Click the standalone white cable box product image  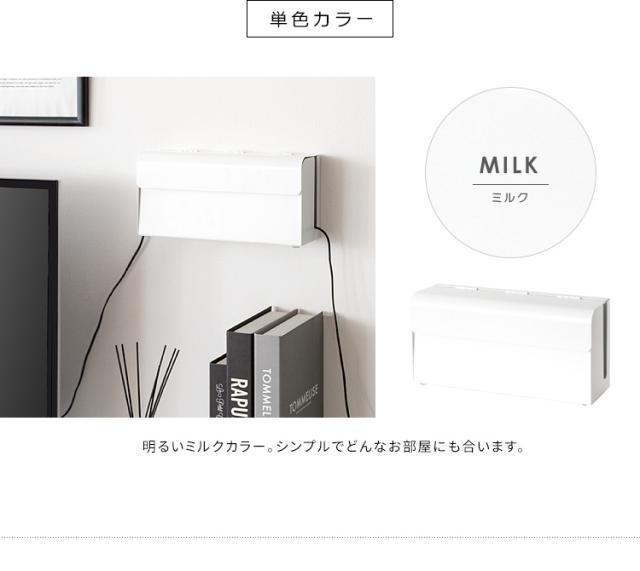point(510,344)
